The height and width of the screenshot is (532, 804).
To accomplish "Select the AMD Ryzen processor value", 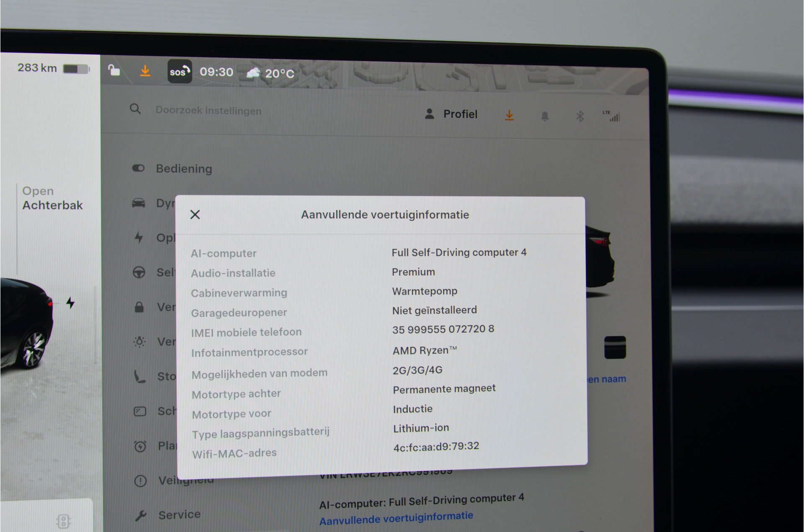I will point(425,350).
